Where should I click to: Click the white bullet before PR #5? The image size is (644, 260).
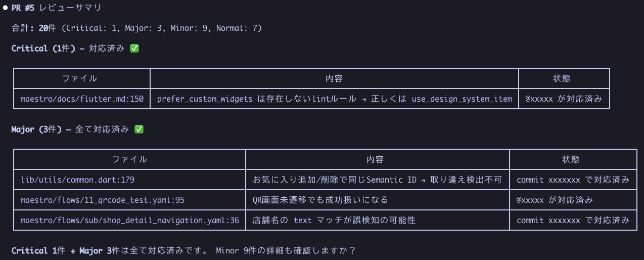click(x=5, y=8)
